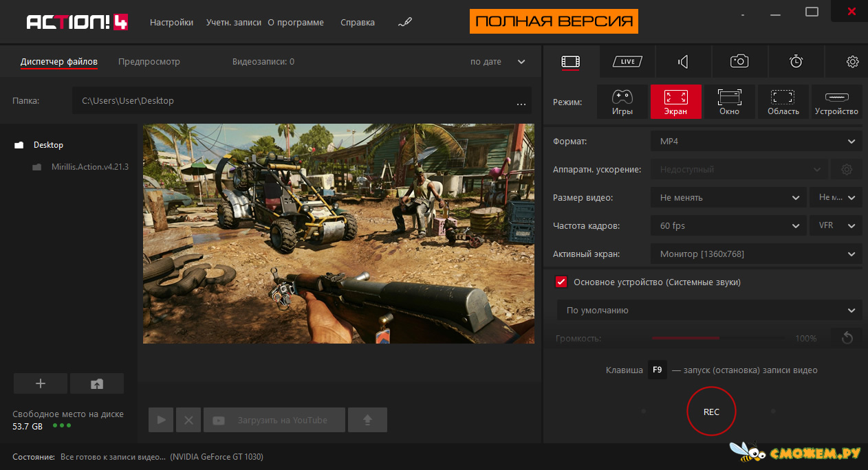Select the Экран recording mode
This screenshot has height=470, width=868.
676,102
